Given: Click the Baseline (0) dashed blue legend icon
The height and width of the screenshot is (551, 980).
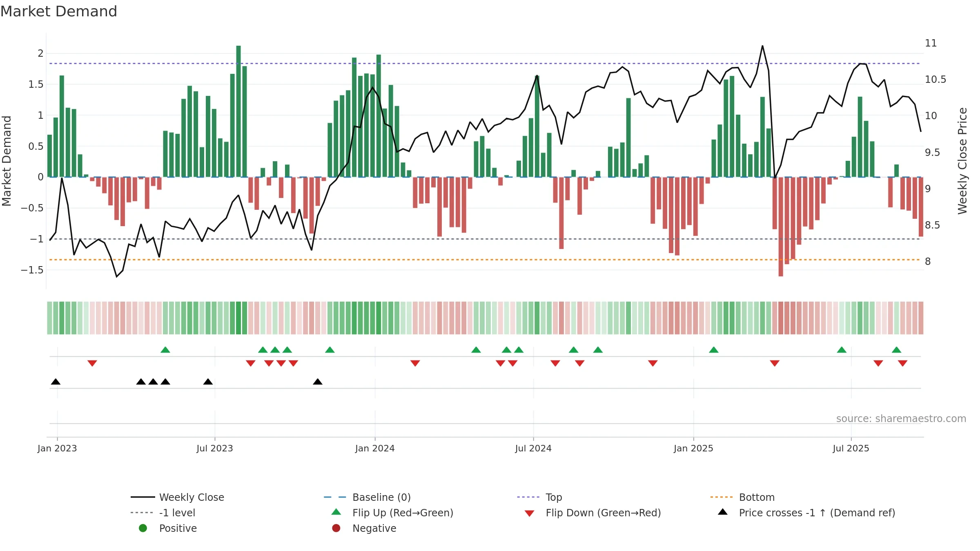Looking at the screenshot, I should point(335,497).
